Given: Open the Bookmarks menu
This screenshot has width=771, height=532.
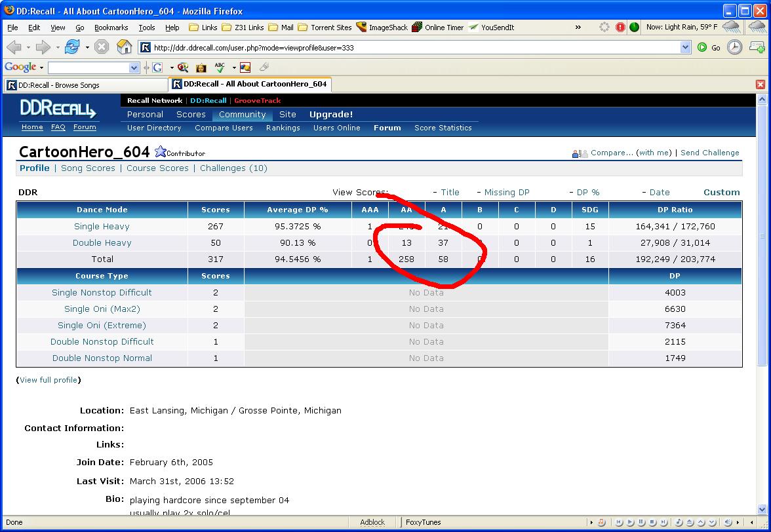Looking at the screenshot, I should [111, 28].
